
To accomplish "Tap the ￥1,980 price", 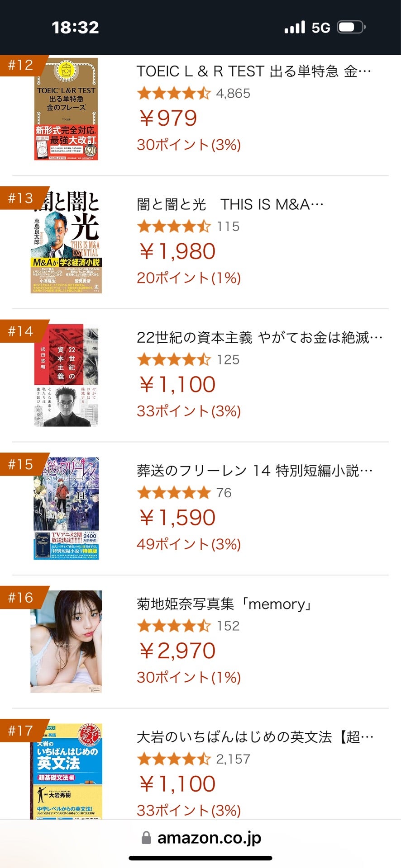I will point(177,251).
